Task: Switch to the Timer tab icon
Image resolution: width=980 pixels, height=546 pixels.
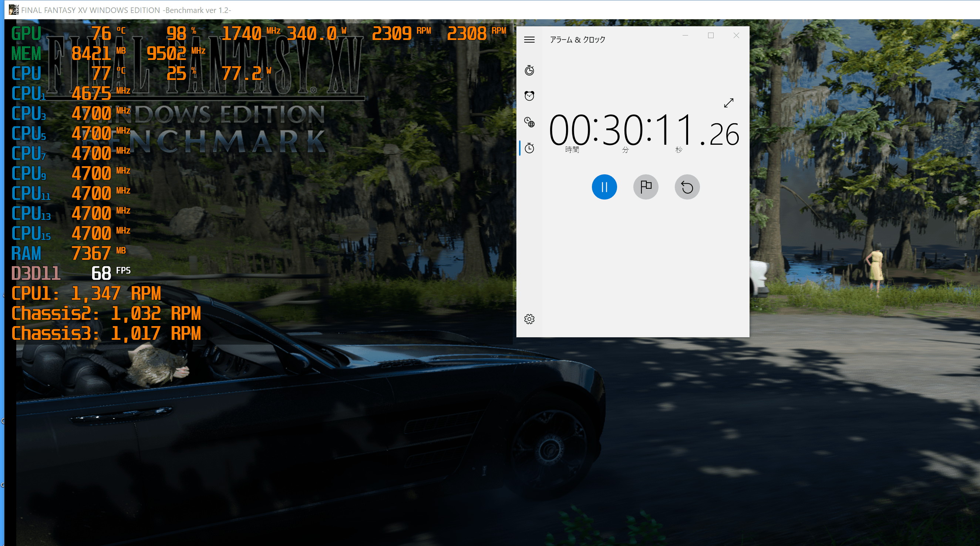Action: [529, 70]
